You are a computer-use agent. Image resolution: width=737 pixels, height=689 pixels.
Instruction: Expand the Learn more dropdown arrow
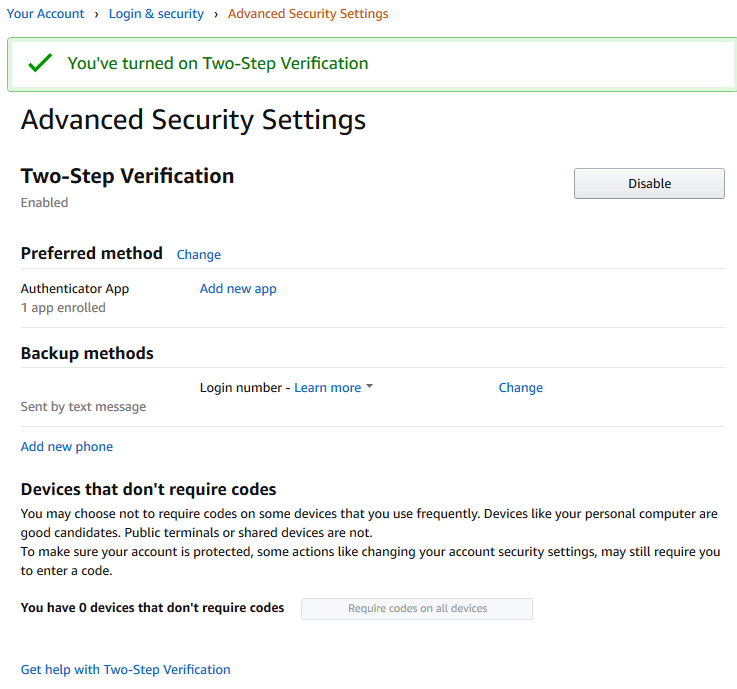click(x=369, y=386)
